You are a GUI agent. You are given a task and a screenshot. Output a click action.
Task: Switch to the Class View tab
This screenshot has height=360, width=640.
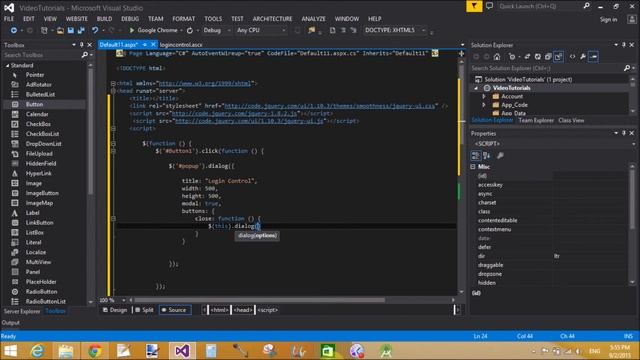click(571, 120)
